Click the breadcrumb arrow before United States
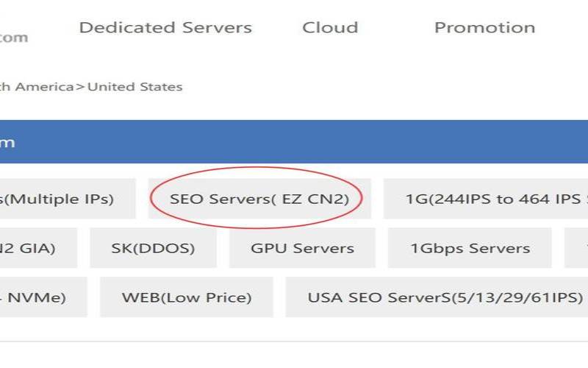Screen dimensions: 588x368 click(80, 87)
